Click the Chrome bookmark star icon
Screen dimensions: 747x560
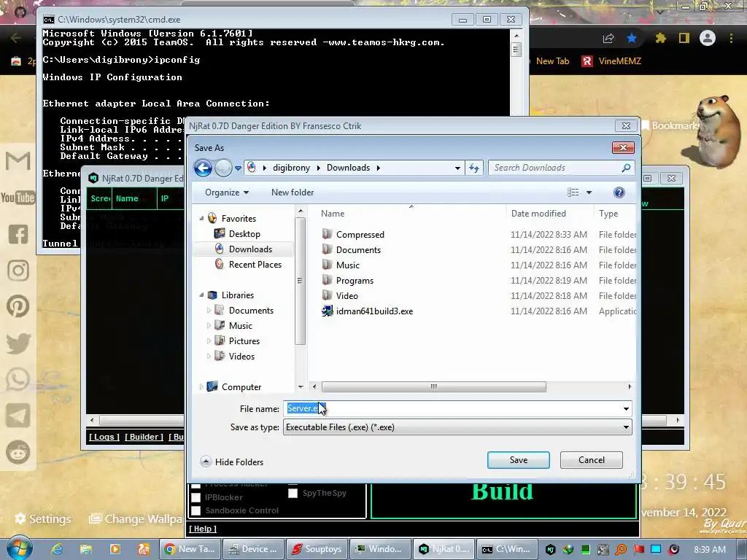(632, 38)
